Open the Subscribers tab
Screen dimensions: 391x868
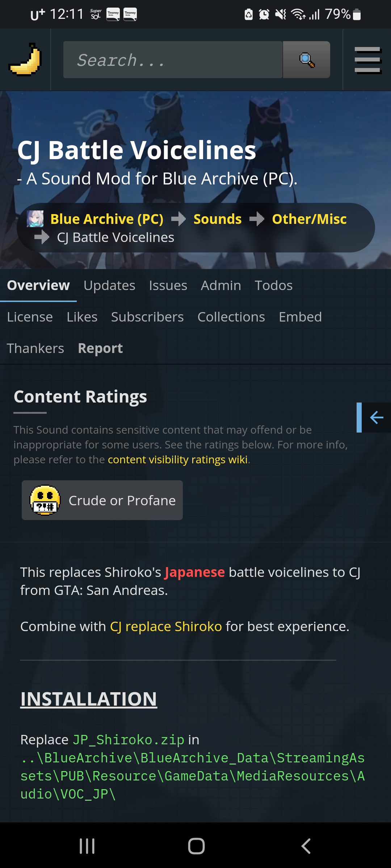click(x=147, y=317)
